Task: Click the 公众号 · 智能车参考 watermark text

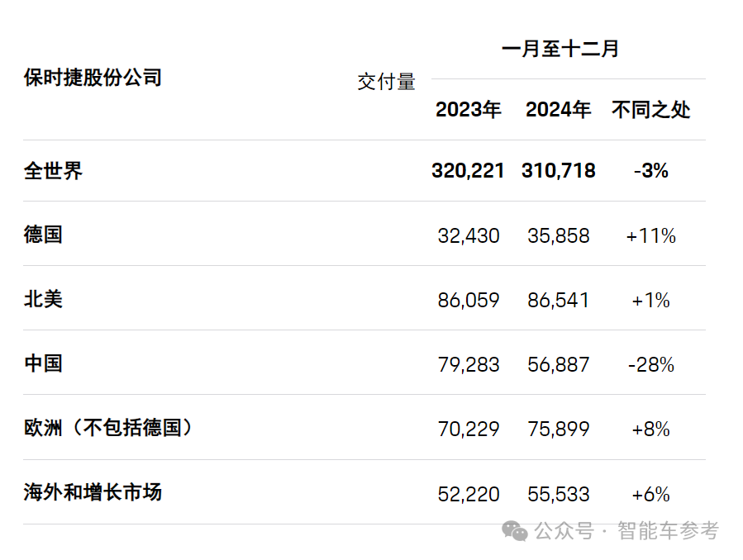Action: point(626,530)
